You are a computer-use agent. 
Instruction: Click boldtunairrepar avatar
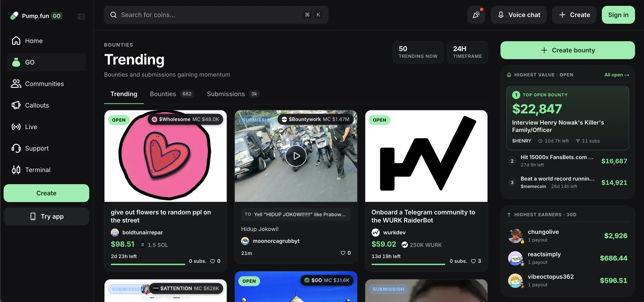pos(115,232)
